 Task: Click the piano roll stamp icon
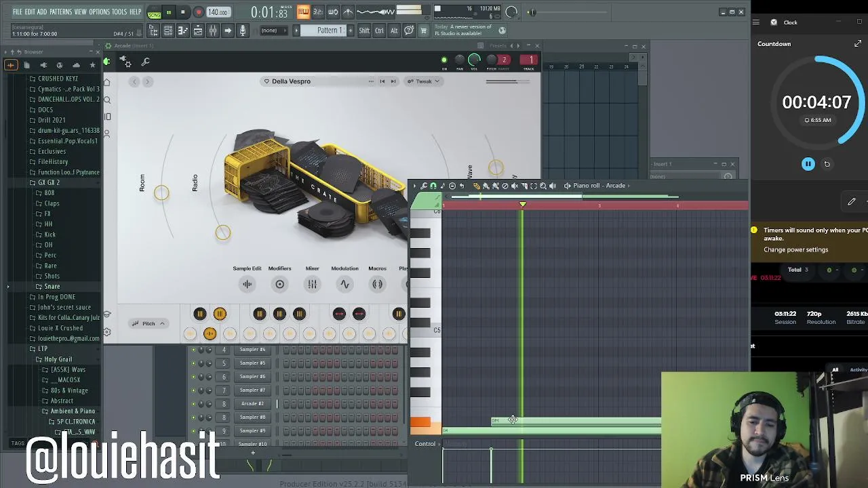[x=452, y=186]
